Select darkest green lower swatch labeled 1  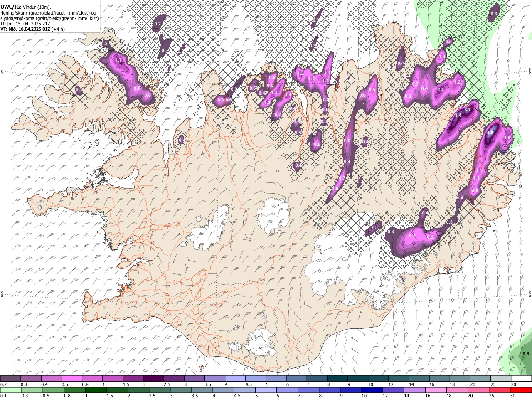[96, 390]
